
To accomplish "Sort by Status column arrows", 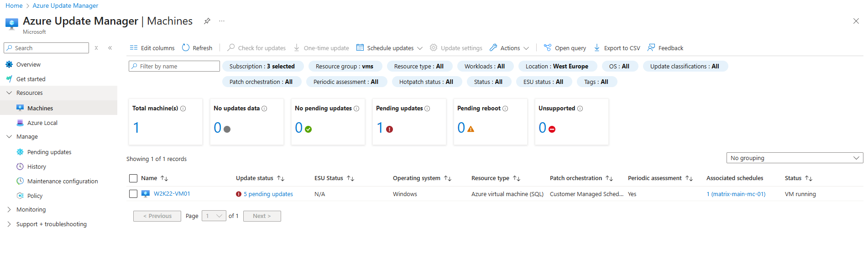I will [x=809, y=178].
